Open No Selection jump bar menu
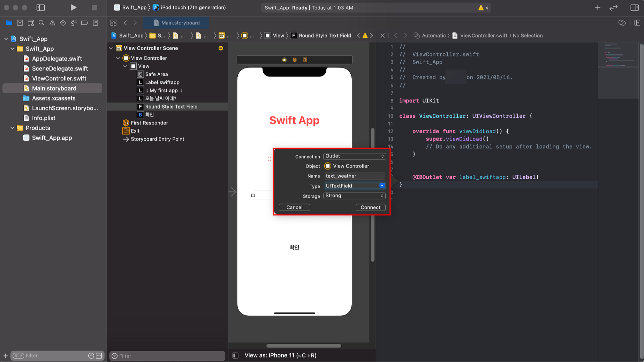Screen dimensions: 644x362 pyautogui.click(x=528, y=36)
